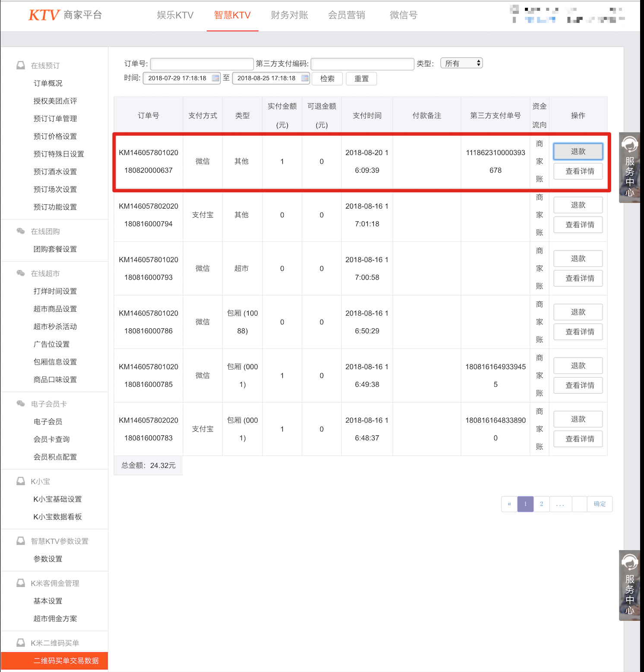Select pagination page 1
The image size is (644, 672).
(525, 504)
